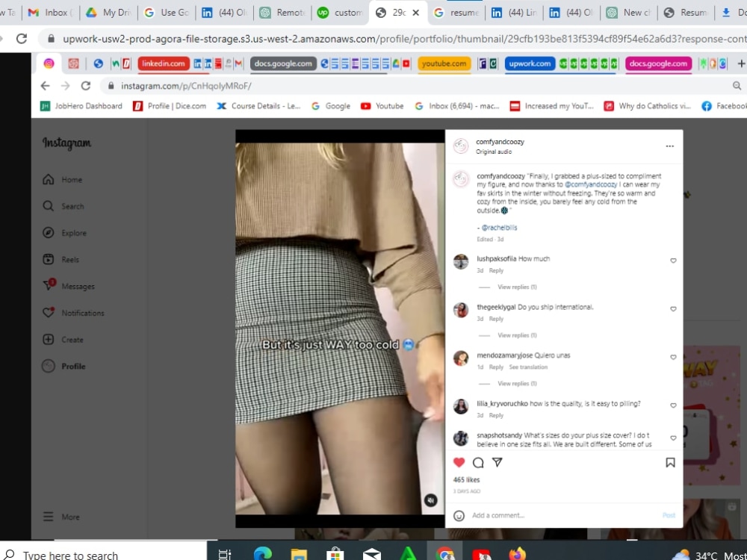This screenshot has width=747, height=560.
Task: Switch to the Inbox Gmail tab
Action: (50, 13)
